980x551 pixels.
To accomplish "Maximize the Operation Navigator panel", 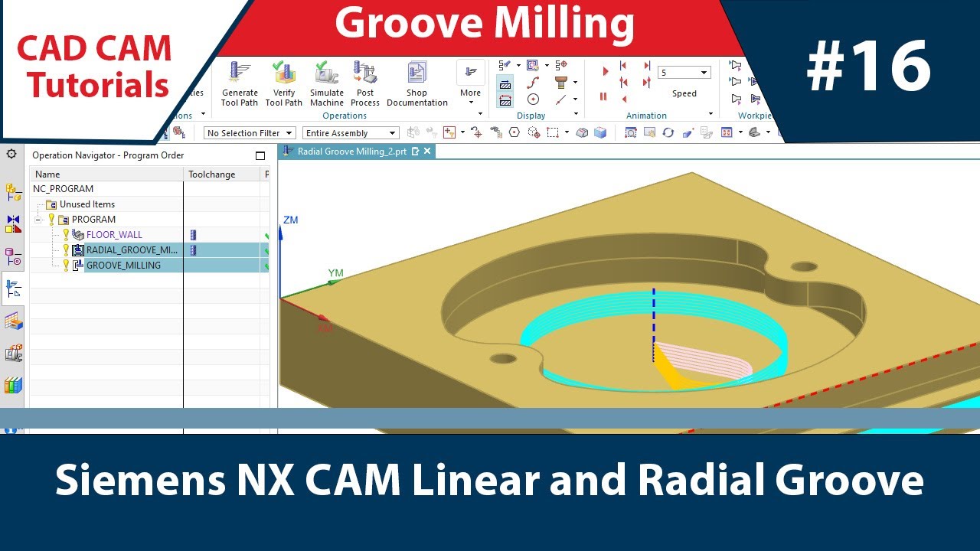I will [260, 155].
